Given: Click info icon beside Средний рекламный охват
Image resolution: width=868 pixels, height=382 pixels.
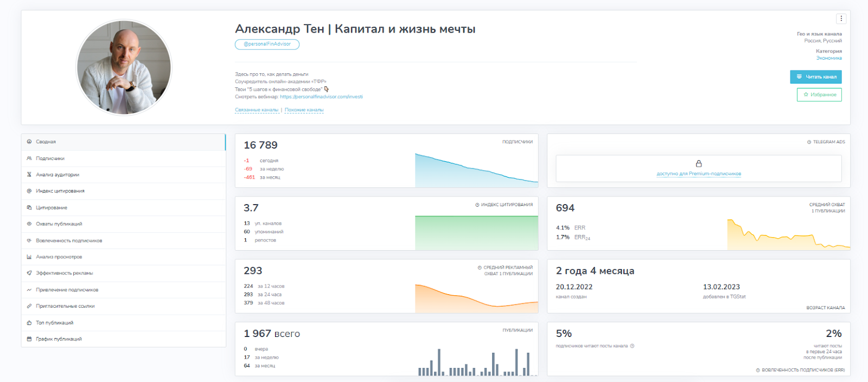Looking at the screenshot, I should tap(480, 268).
